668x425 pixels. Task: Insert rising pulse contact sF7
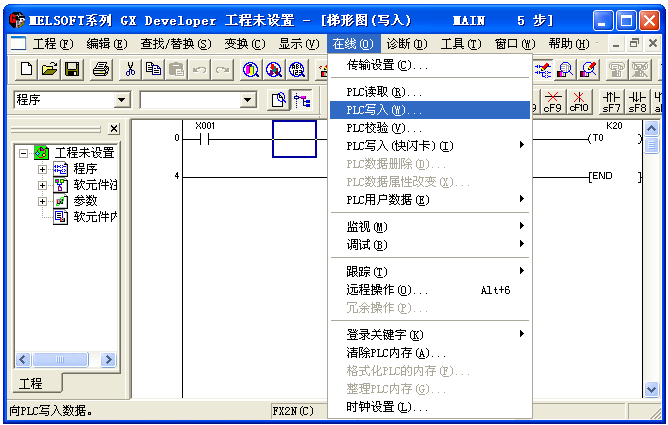point(610,100)
